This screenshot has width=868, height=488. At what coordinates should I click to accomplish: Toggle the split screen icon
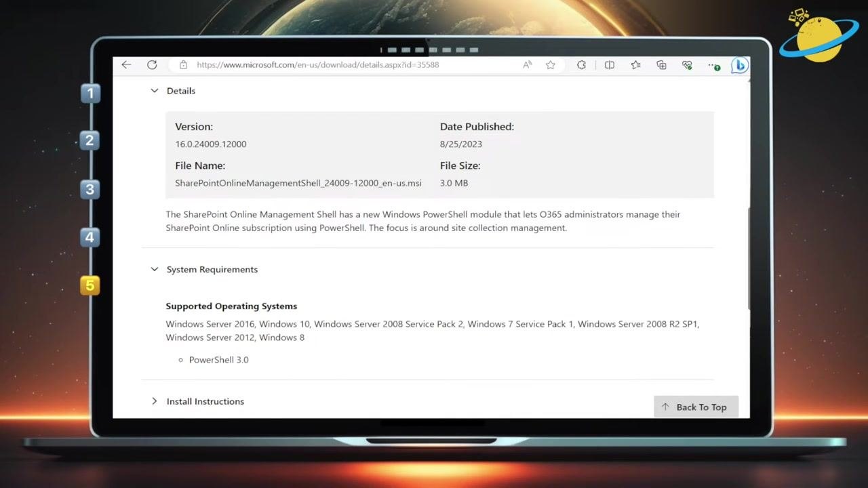coord(610,65)
